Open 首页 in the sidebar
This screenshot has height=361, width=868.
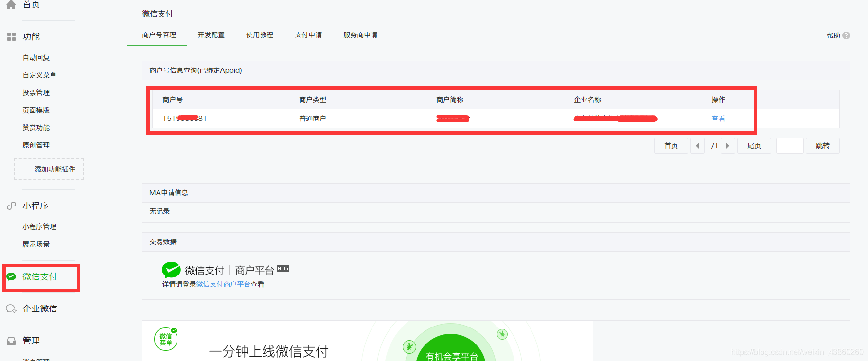point(31,4)
